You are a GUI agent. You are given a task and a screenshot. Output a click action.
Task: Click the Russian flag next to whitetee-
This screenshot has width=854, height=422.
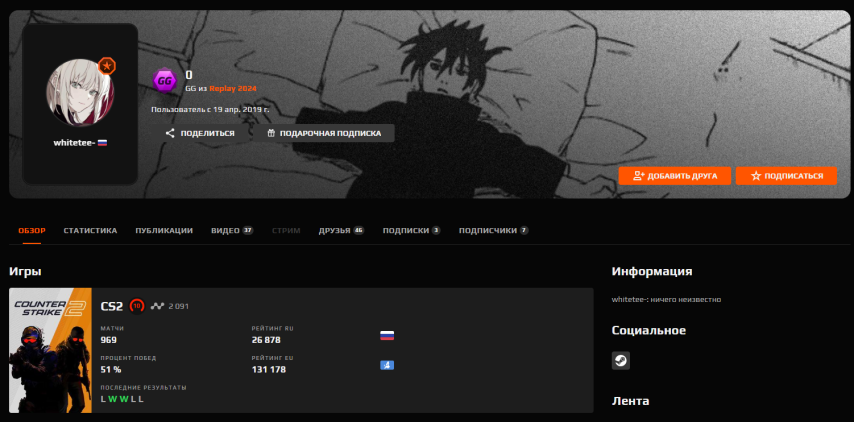(x=102, y=143)
